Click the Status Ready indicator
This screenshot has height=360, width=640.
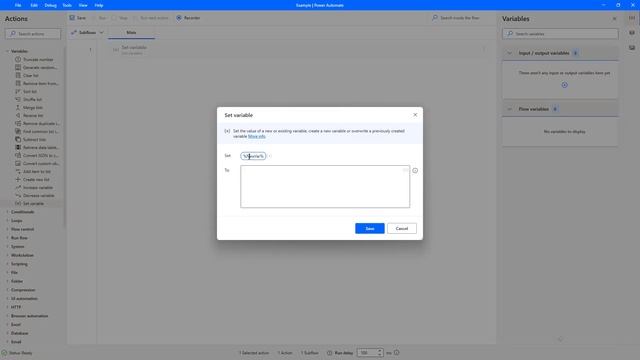(17, 353)
